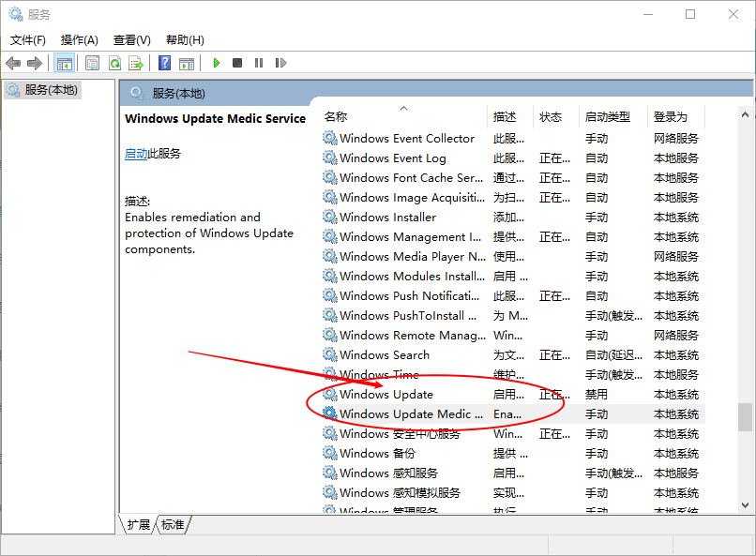The height and width of the screenshot is (556, 756).
Task: Open the Properties toolbar icon
Action: (x=93, y=63)
